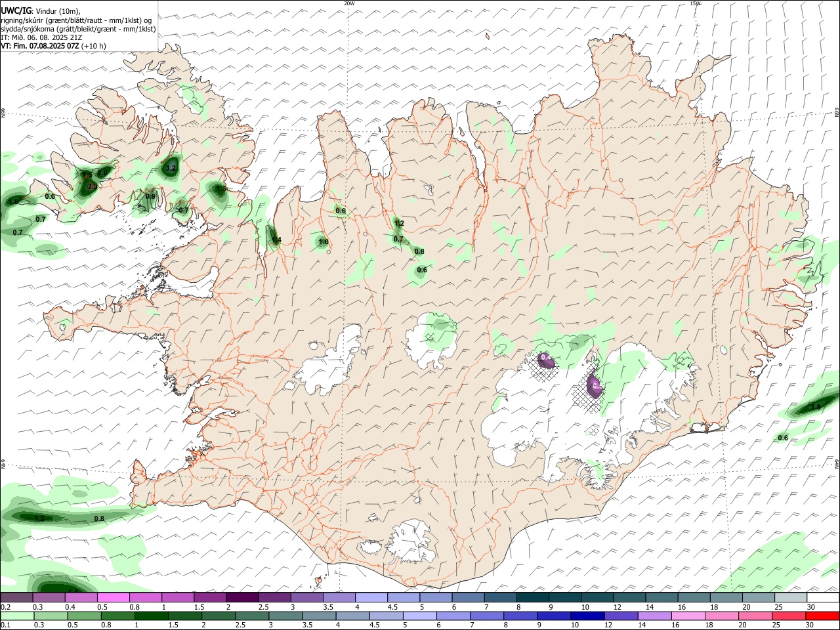Select the rain-scale blue swatch labeled 8

(520, 616)
